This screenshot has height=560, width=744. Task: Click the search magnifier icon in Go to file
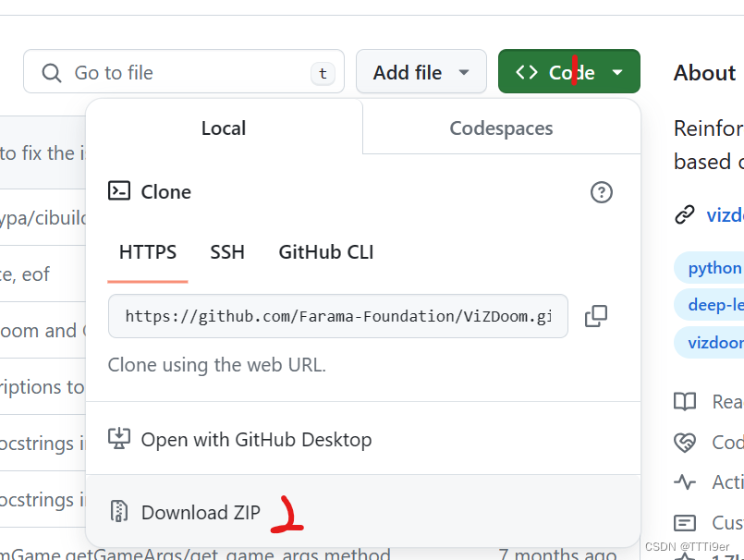pyautogui.click(x=51, y=73)
